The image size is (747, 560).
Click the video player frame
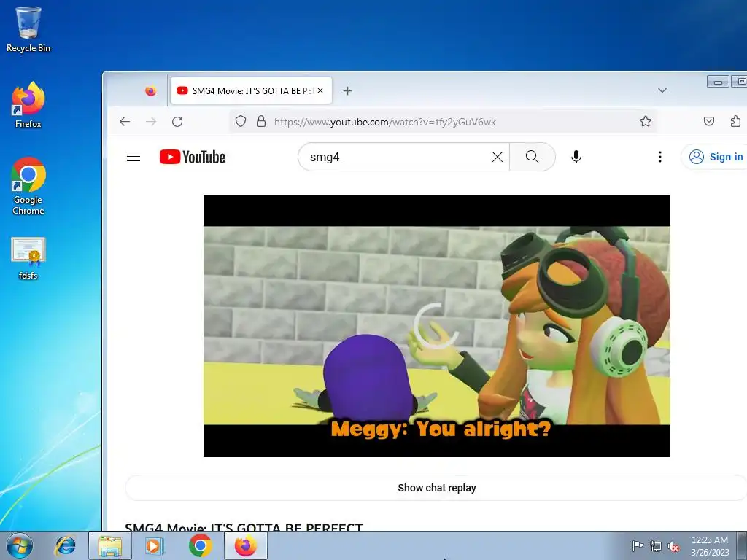click(x=437, y=326)
